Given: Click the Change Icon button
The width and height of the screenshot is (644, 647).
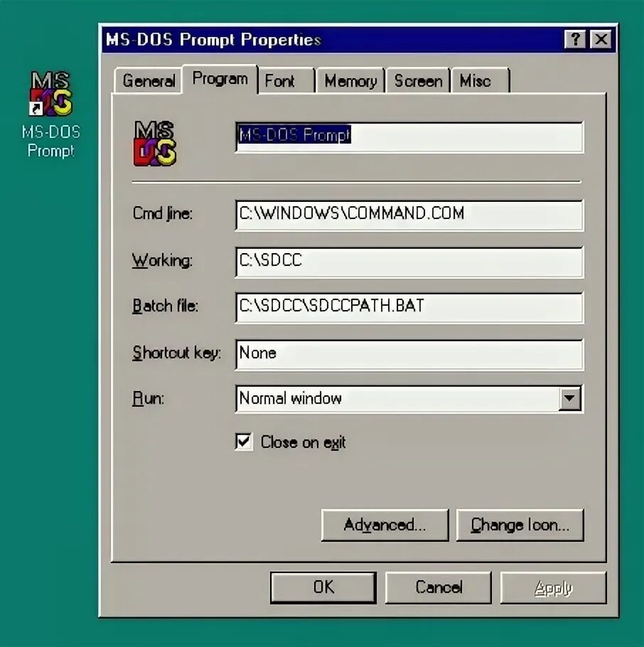Looking at the screenshot, I should click(x=520, y=525).
